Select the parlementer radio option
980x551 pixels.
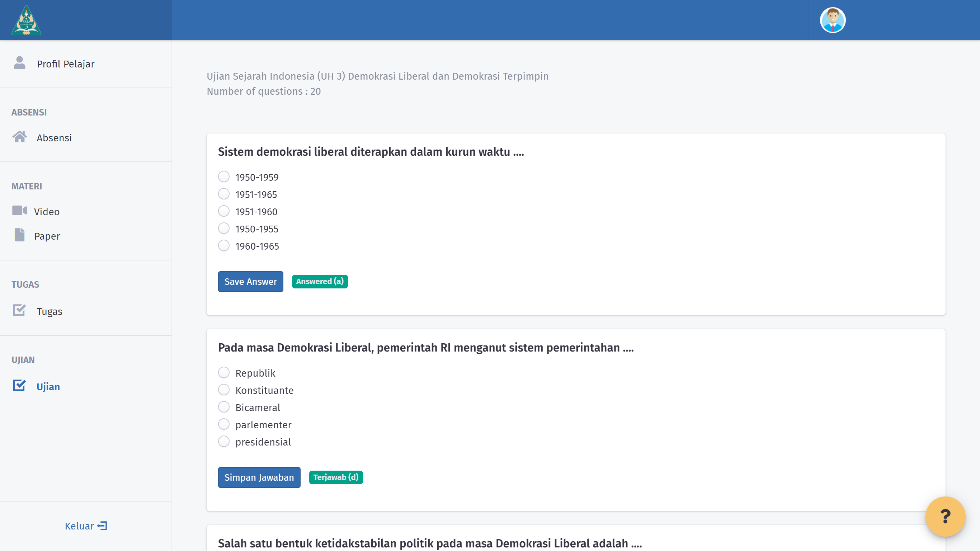point(224,424)
